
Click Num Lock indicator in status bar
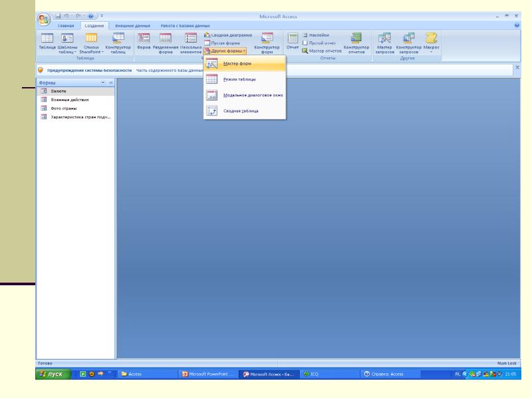click(x=507, y=363)
